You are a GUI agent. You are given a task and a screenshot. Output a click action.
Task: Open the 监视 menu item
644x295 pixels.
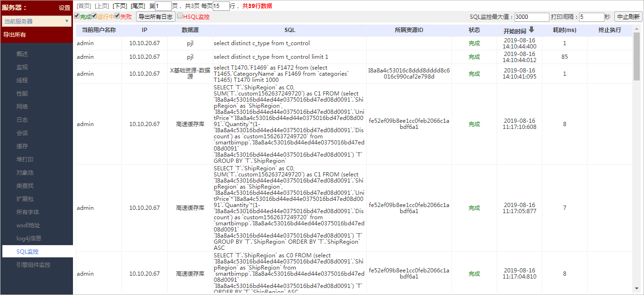(x=22, y=67)
